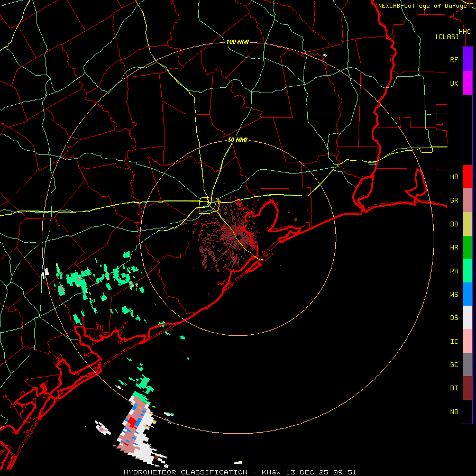Viewport: 476px width, 476px height.
Task: Click the HA legend label
Action: point(454,177)
